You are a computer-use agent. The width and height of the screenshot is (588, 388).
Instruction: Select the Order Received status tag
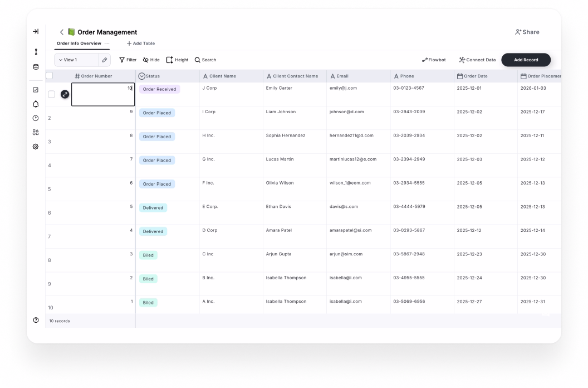(x=159, y=89)
